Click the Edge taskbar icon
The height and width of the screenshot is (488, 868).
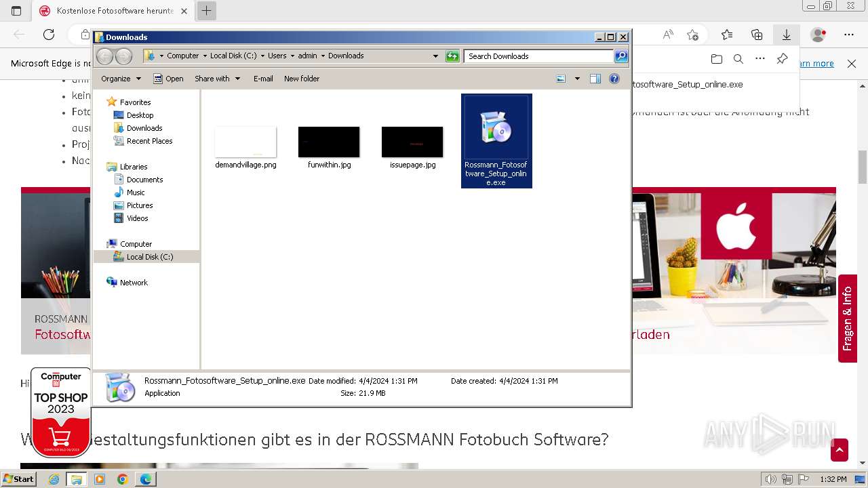click(146, 479)
